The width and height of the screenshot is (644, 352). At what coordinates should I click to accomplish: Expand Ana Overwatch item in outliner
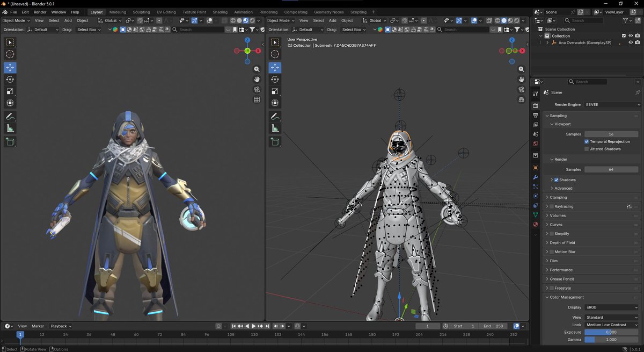[547, 42]
